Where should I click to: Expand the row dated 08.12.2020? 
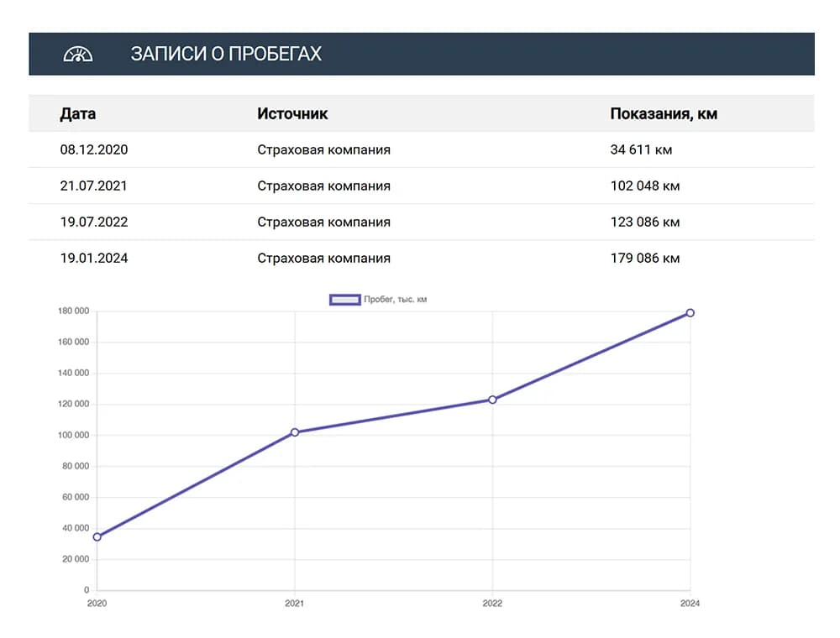coord(94,149)
